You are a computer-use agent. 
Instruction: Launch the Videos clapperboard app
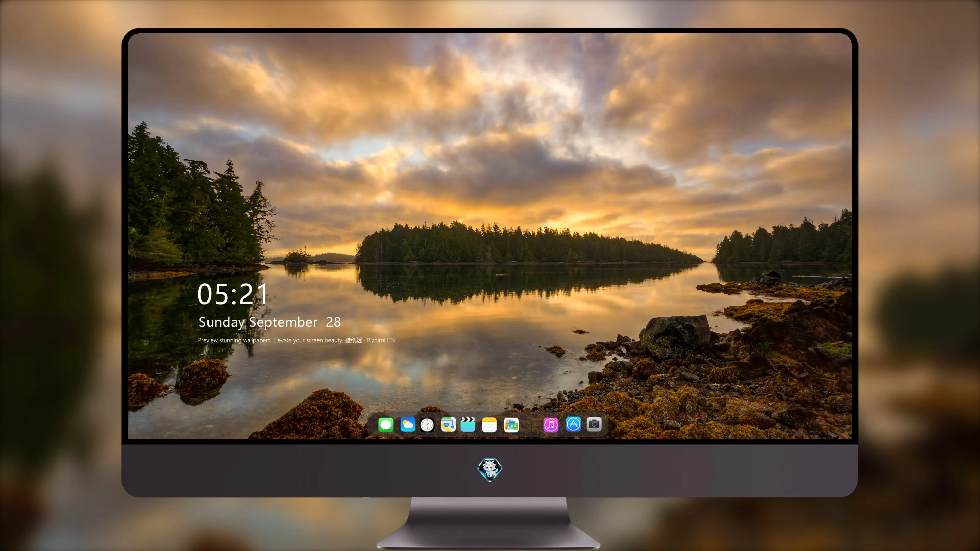(468, 424)
